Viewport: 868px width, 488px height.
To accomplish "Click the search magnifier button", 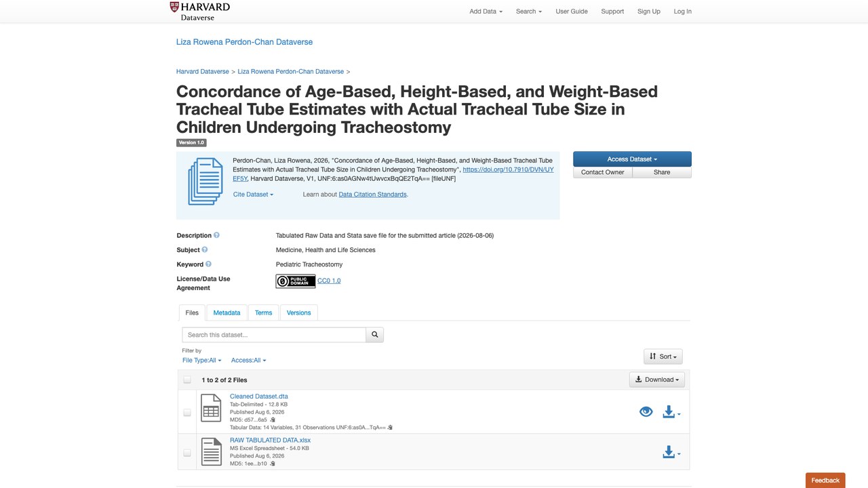I will (374, 334).
